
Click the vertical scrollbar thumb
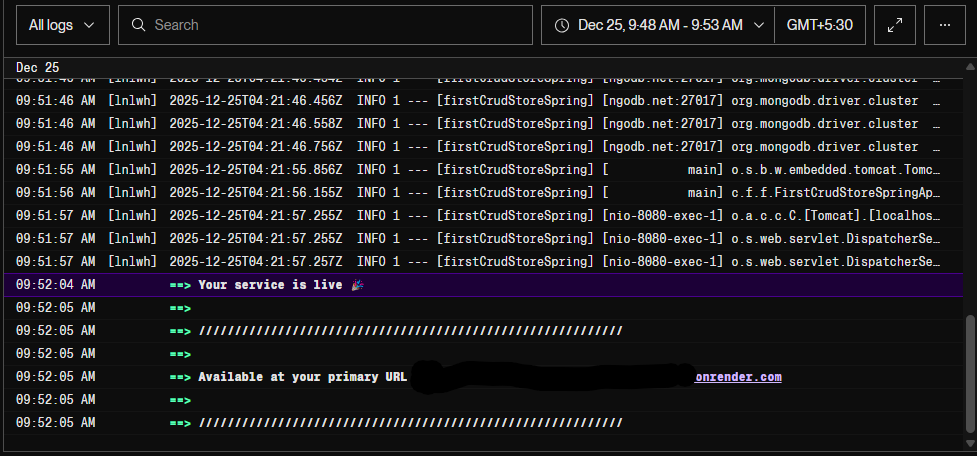click(967, 375)
